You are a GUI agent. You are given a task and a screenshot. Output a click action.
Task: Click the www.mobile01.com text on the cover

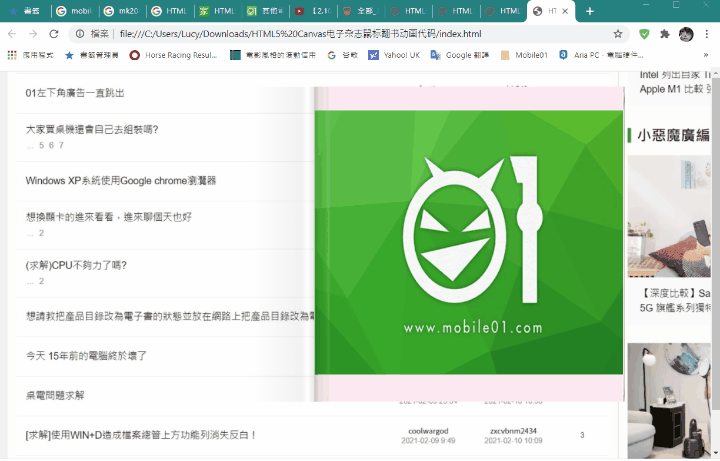point(473,328)
